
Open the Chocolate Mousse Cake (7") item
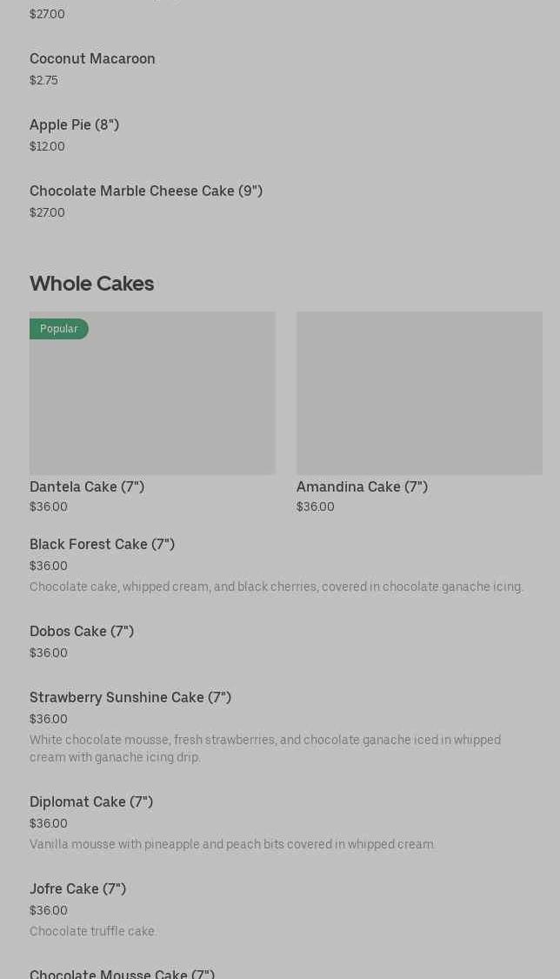click(x=122, y=974)
